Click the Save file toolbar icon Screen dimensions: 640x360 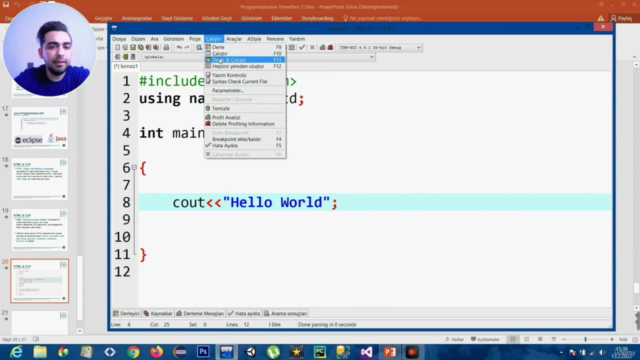pos(133,47)
